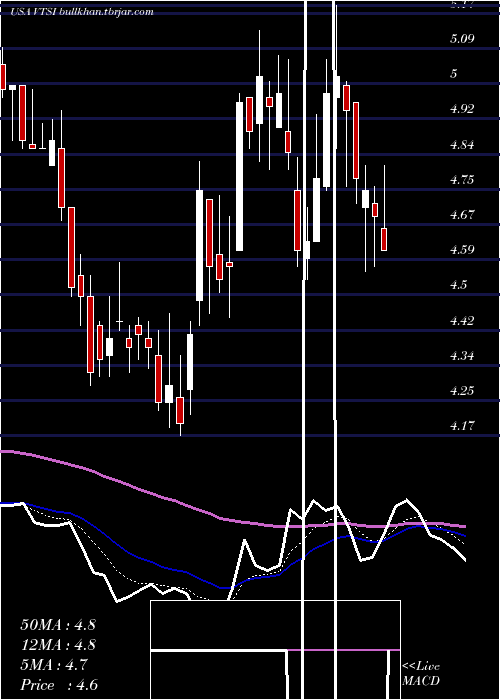
Task: Click the 'Price : 4.6' legend value
Action: click(59, 685)
